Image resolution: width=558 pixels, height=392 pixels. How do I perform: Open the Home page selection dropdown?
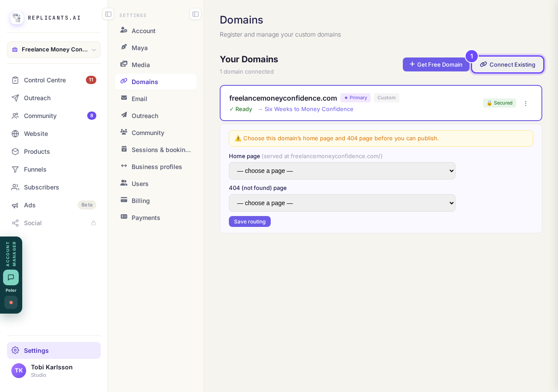(x=342, y=171)
